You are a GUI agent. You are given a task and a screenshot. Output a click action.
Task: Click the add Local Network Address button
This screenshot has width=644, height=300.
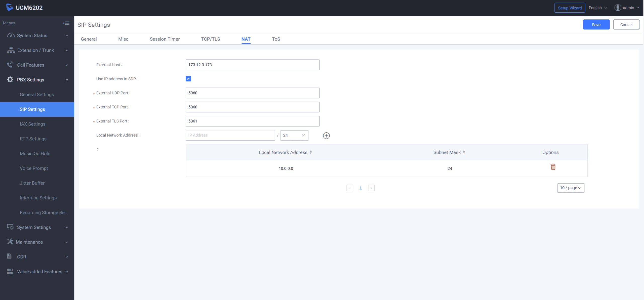point(327,136)
